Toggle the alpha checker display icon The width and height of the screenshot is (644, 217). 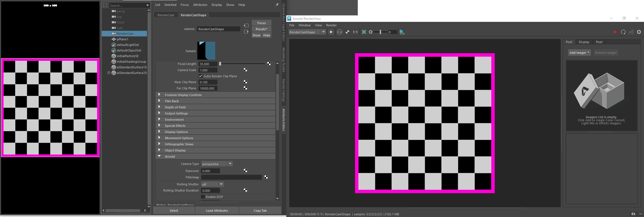[347, 32]
